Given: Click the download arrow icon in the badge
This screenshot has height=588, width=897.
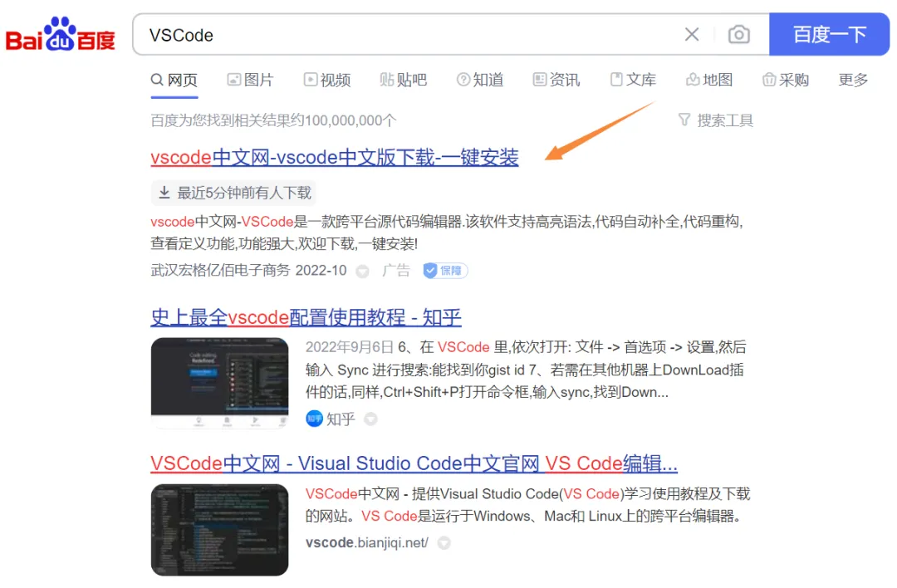Looking at the screenshot, I should click(x=164, y=193).
